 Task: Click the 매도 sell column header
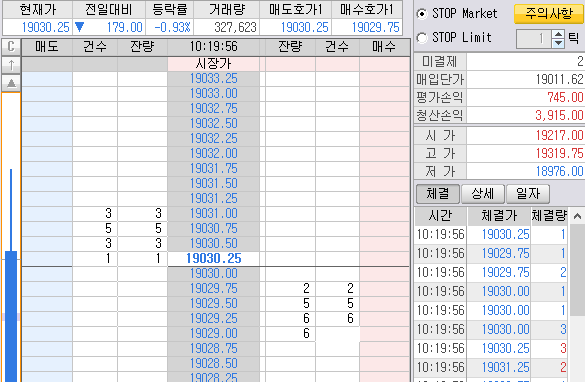[47, 47]
